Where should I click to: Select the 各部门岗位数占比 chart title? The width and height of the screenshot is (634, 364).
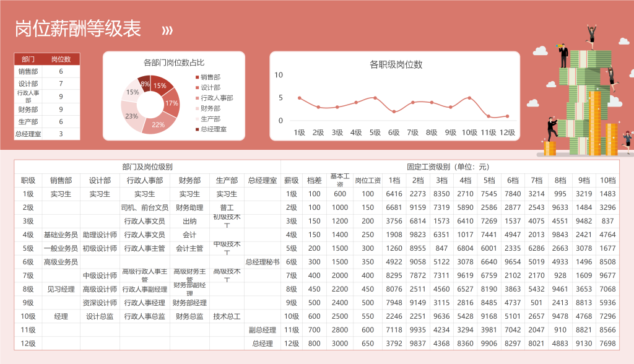click(x=174, y=63)
